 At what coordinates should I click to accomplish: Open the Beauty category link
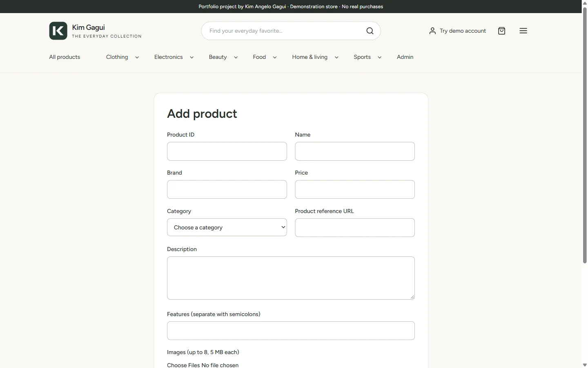218,57
